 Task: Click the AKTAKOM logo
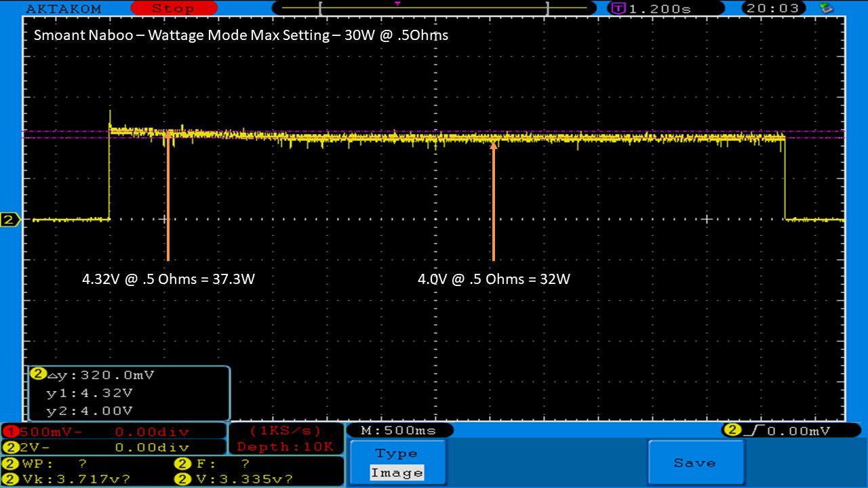coord(63,9)
